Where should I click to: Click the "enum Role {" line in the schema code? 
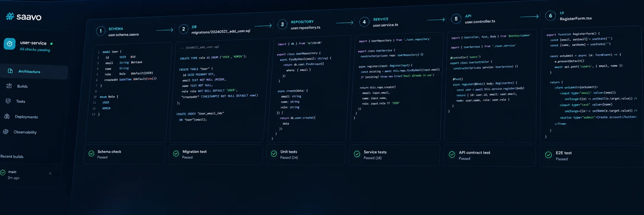point(109,97)
